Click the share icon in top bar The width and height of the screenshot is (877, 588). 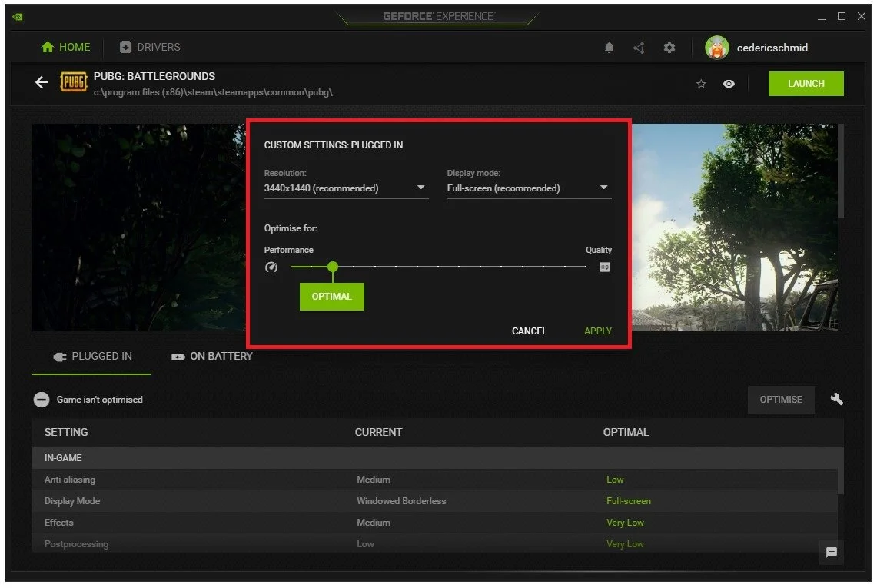[639, 48]
